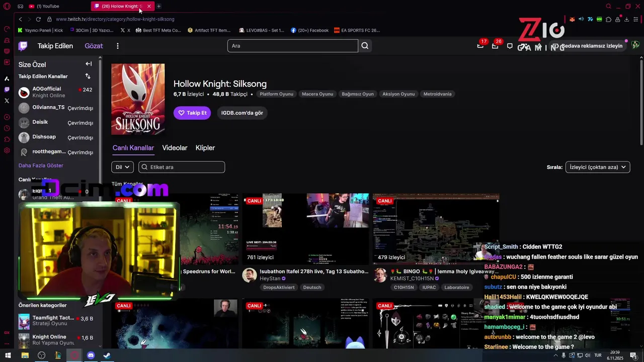Screen dimensions: 644x362
Task: Open the Dil language filter dropdown
Action: click(x=122, y=167)
